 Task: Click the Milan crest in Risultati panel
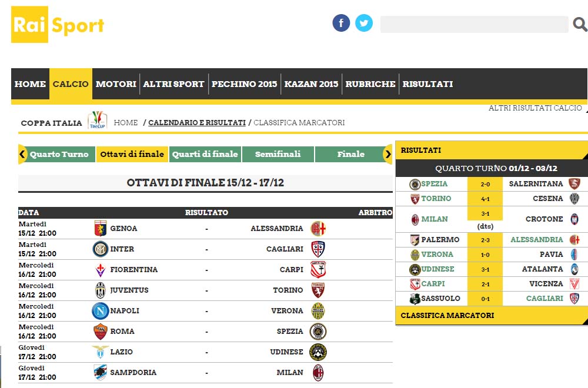click(415, 219)
